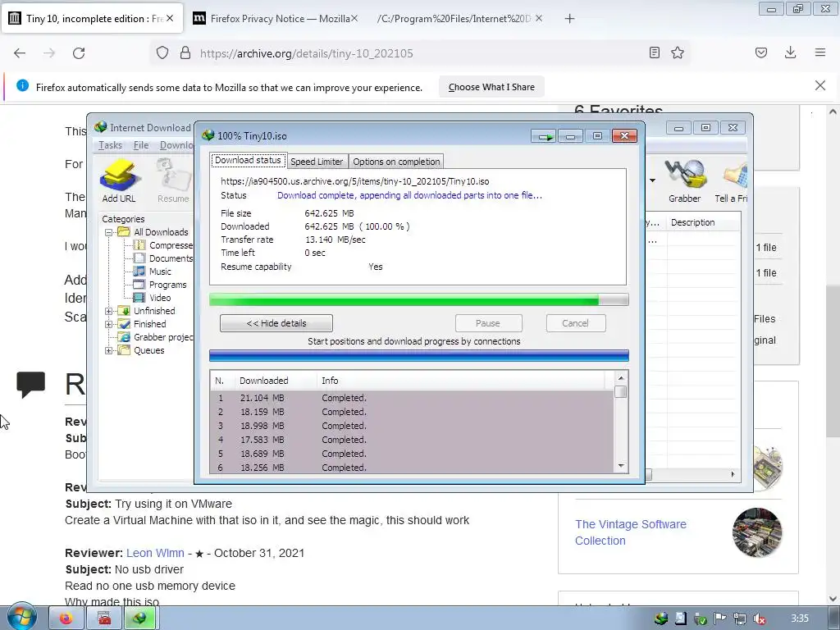Click the Resume toolbar icon in IDM
This screenshot has height=630, width=840.
click(173, 180)
